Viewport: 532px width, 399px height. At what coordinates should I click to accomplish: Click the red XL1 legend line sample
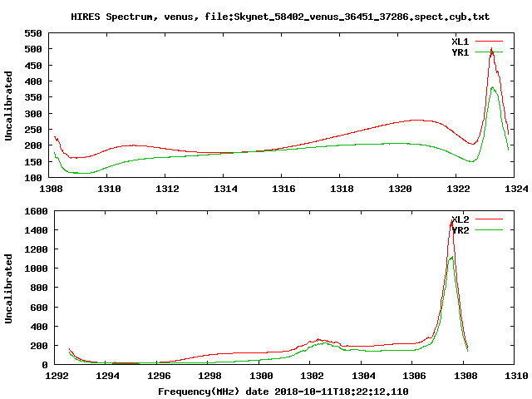click(489, 42)
